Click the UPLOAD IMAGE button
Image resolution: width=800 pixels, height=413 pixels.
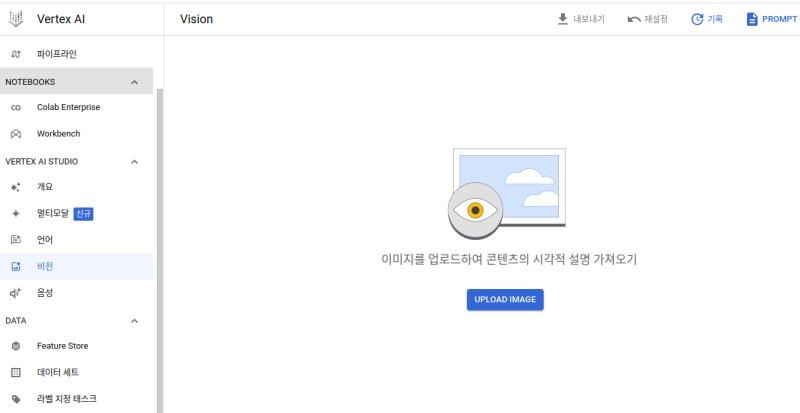point(505,300)
